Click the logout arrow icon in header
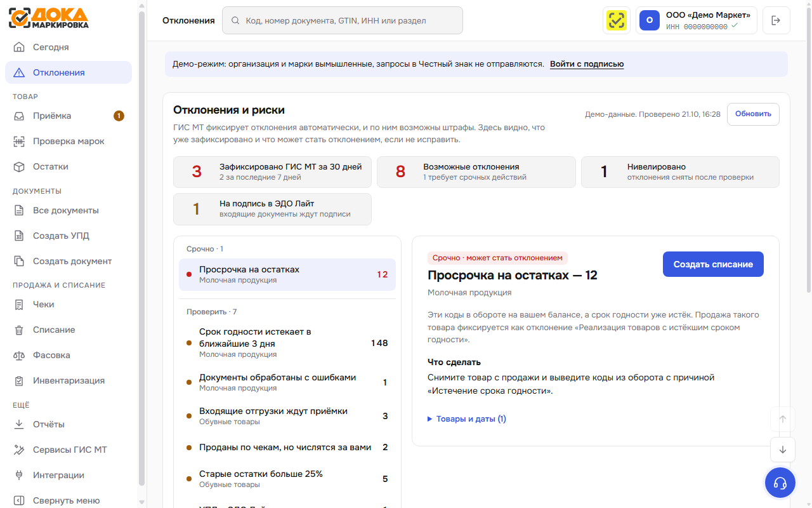This screenshot has width=812, height=508. click(776, 20)
